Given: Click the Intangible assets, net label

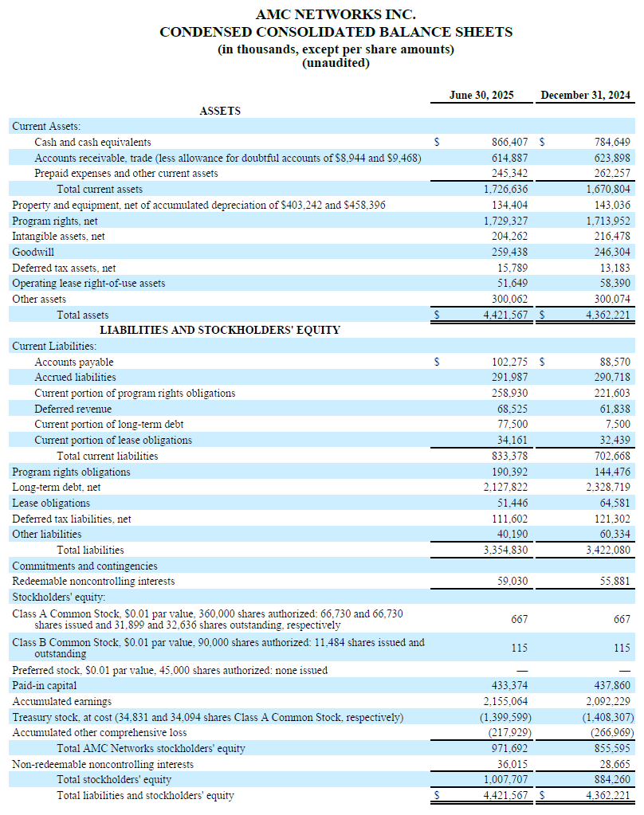Looking at the screenshot, I should click(x=58, y=236).
